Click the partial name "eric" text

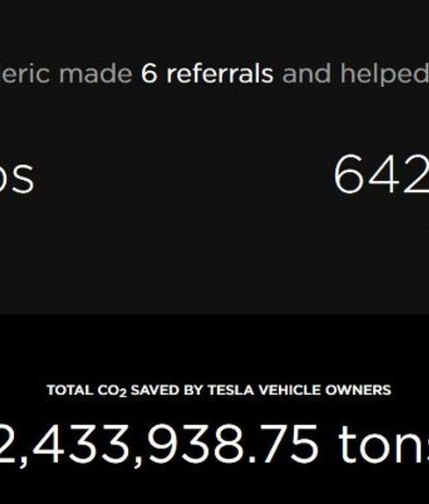pyautogui.click(x=26, y=75)
